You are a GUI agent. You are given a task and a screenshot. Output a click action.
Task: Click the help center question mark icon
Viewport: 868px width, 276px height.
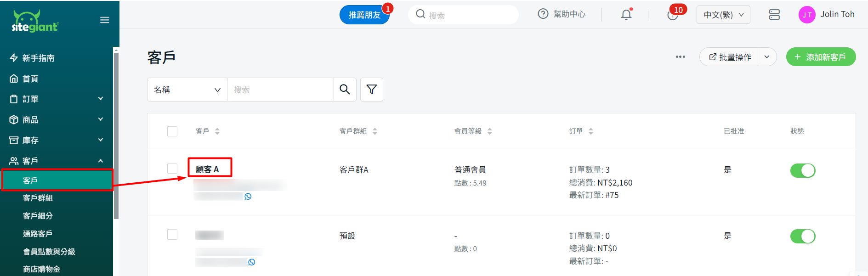click(543, 14)
